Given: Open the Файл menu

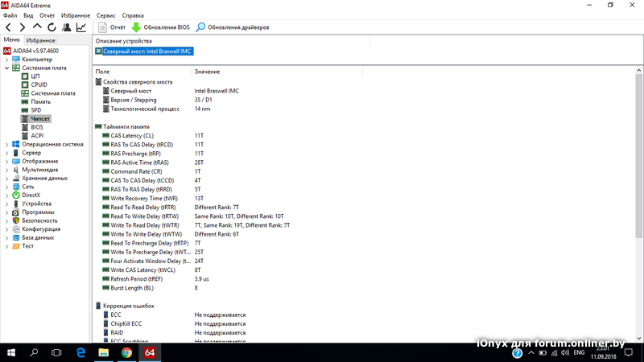Looking at the screenshot, I should click(10, 15).
